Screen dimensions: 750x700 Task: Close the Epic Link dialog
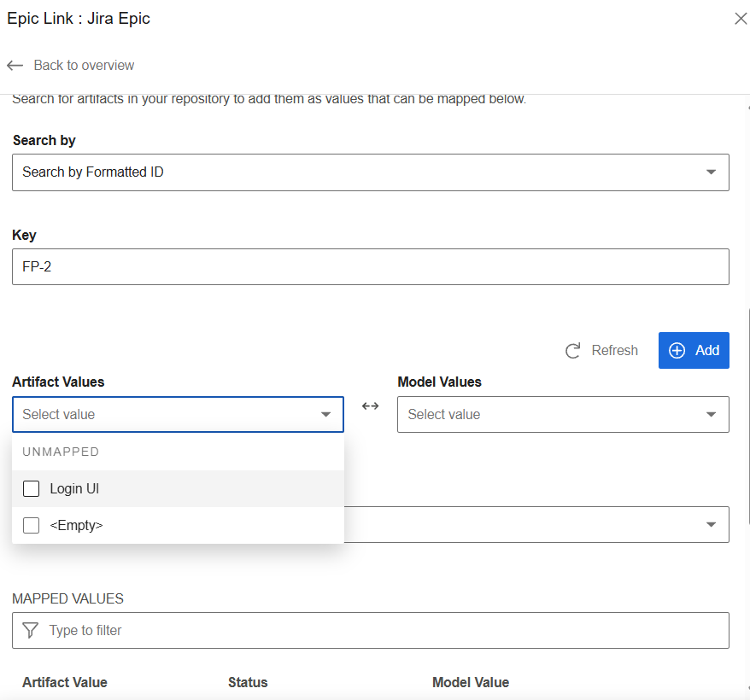click(x=740, y=19)
